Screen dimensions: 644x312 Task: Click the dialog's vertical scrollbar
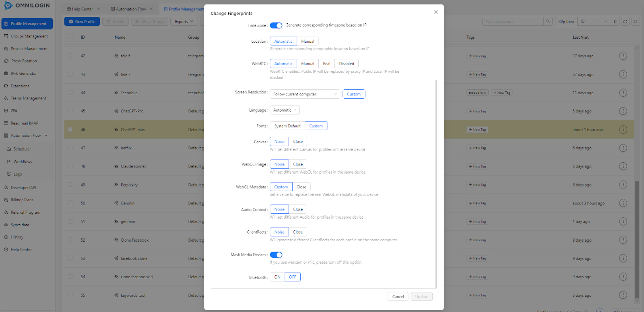coord(436,184)
